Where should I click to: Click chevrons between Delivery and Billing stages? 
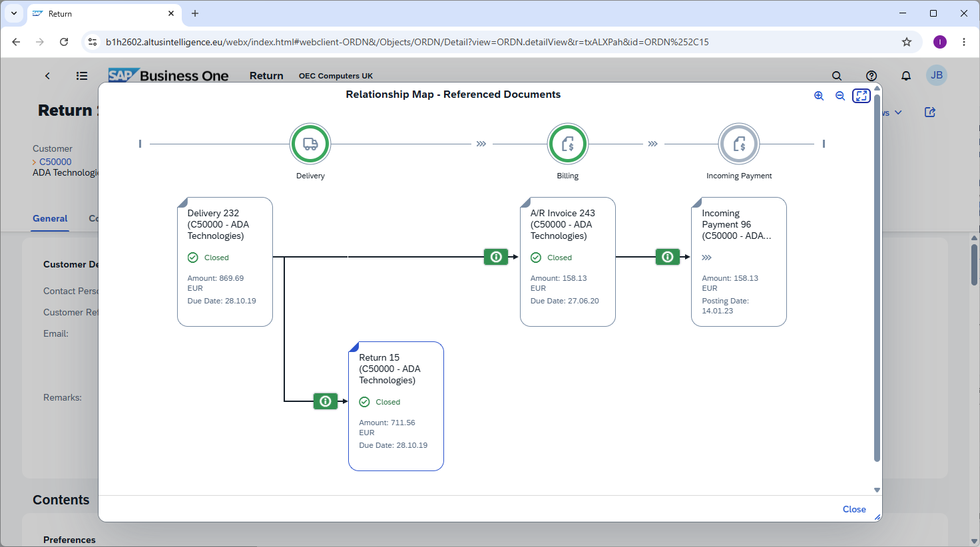[481, 144]
